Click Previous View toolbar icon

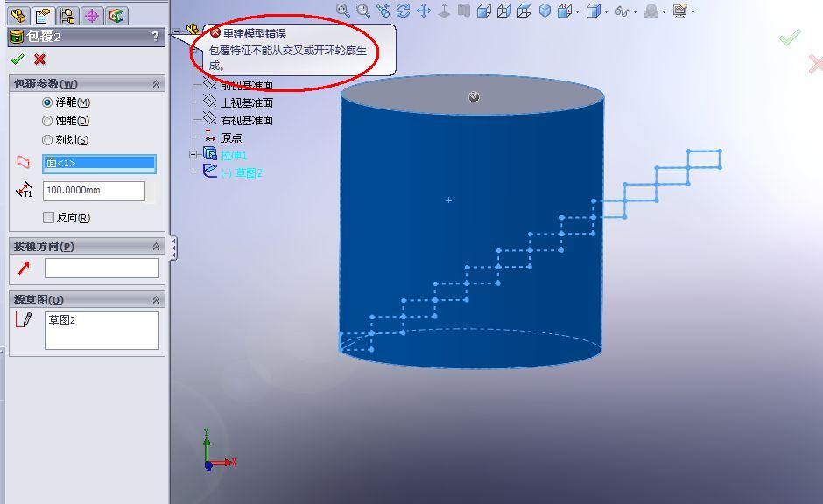click(x=383, y=10)
